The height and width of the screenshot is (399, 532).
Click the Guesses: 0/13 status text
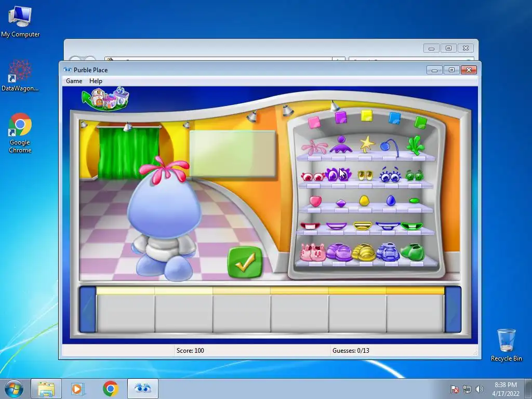[351, 351]
